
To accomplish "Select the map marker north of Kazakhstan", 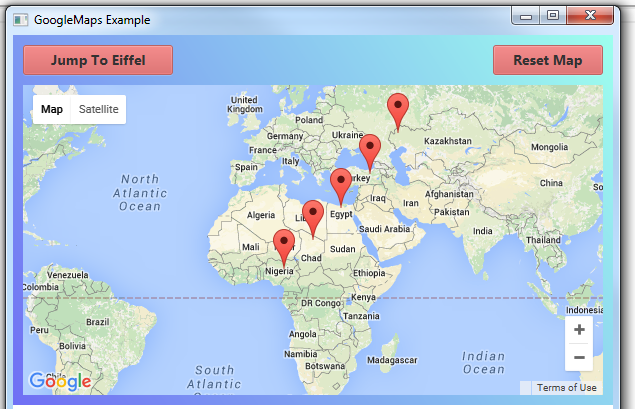I will coord(398,112).
